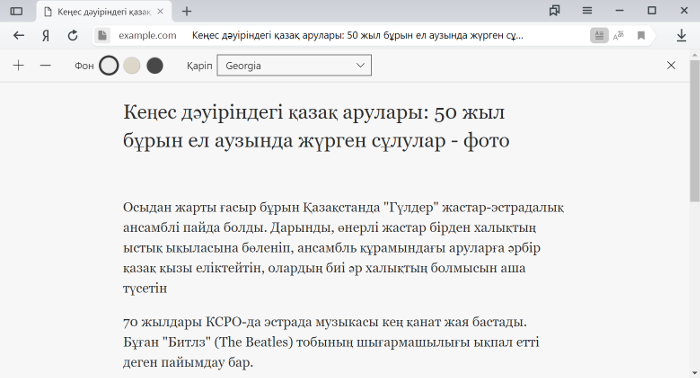The height and width of the screenshot is (378, 700).
Task: Click the example.com address field
Action: pos(147,35)
